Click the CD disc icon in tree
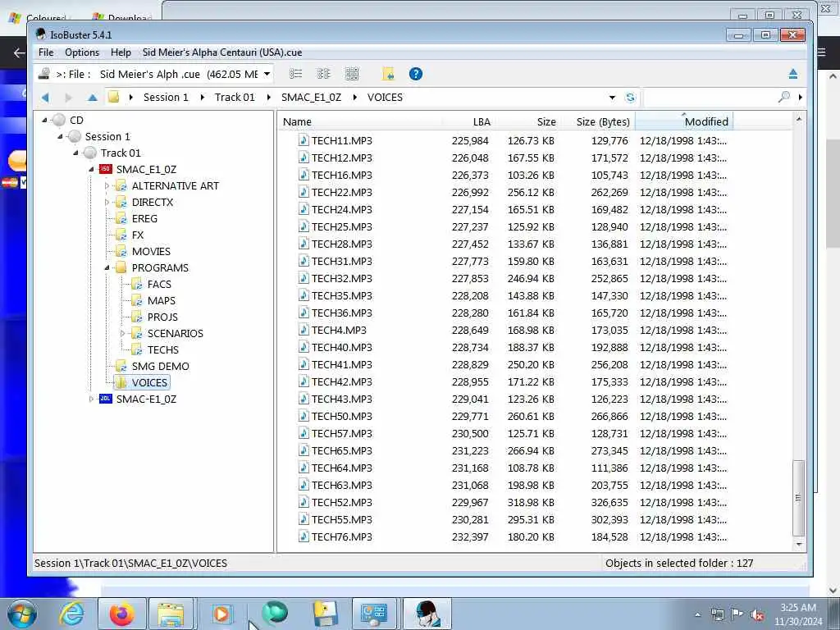Image resolution: width=840 pixels, height=630 pixels. click(59, 120)
